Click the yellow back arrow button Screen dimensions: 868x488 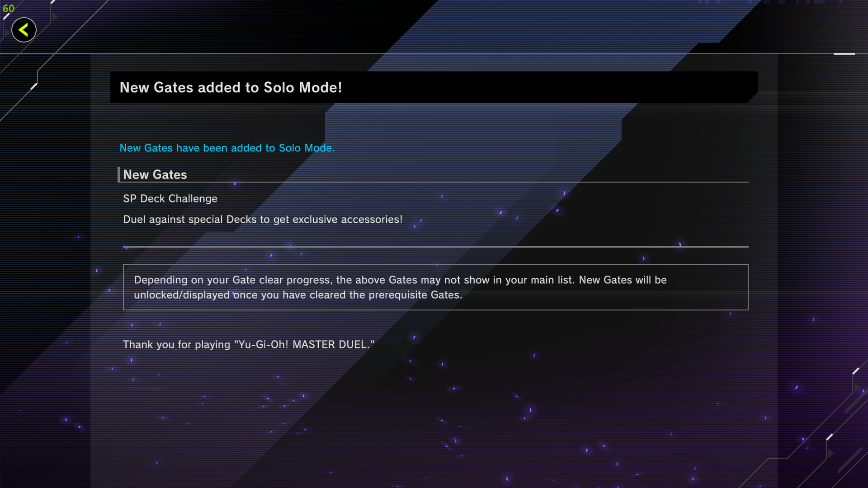click(24, 30)
